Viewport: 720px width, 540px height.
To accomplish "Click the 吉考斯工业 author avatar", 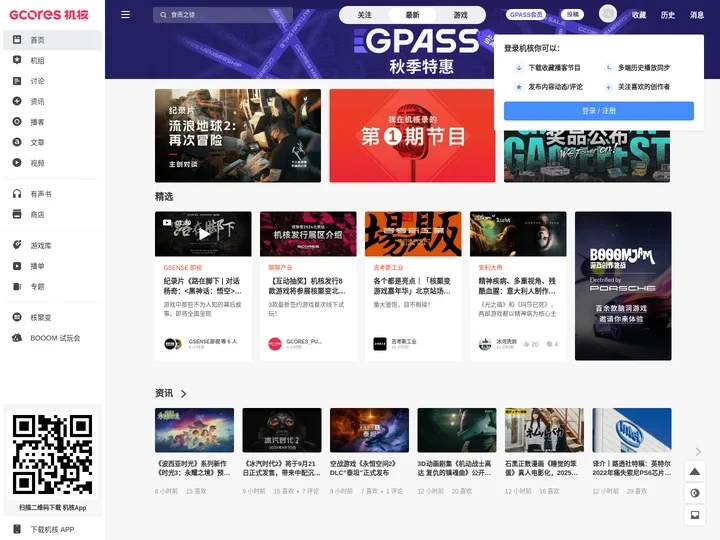I will point(380,343).
